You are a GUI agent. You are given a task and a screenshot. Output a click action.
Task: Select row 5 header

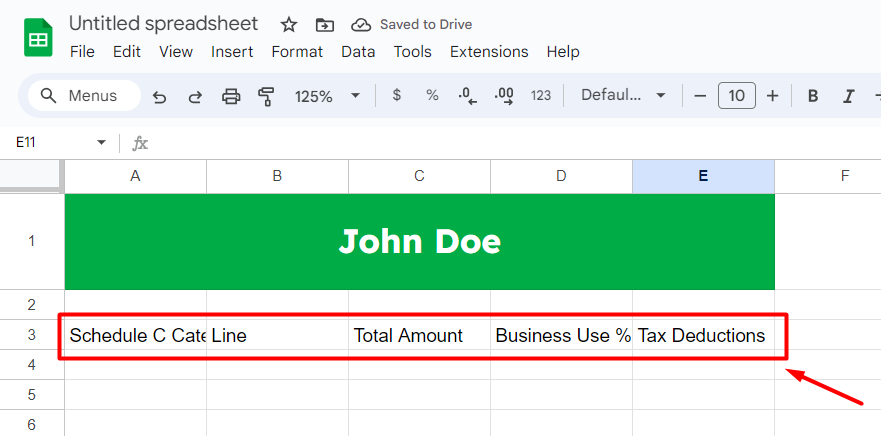32,394
